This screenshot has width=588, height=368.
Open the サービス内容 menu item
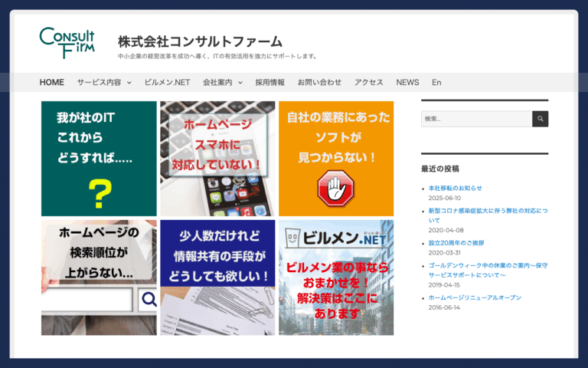click(x=99, y=82)
